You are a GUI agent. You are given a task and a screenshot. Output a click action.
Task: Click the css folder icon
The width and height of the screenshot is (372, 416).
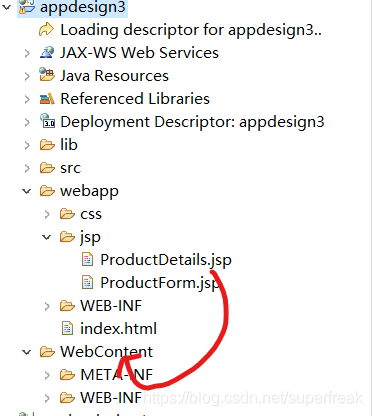coord(67,214)
